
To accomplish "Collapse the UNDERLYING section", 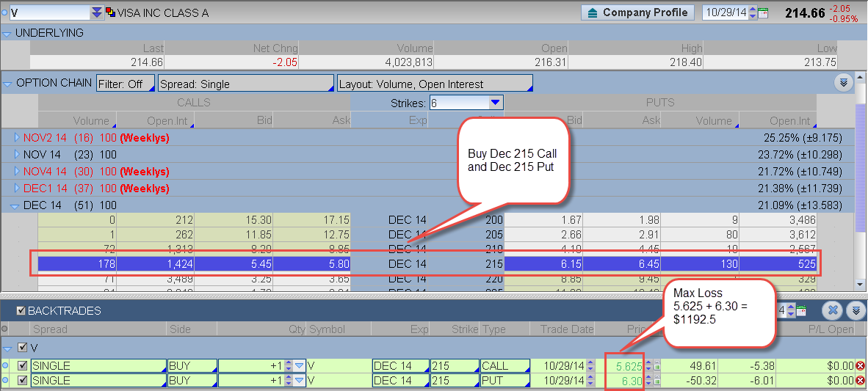I will (x=7, y=33).
